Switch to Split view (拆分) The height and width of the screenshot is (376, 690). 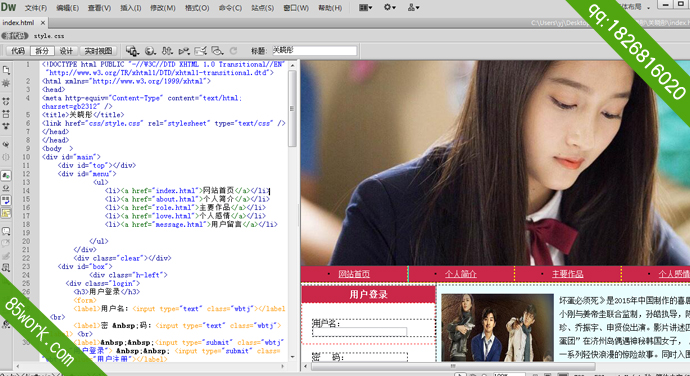(42, 51)
